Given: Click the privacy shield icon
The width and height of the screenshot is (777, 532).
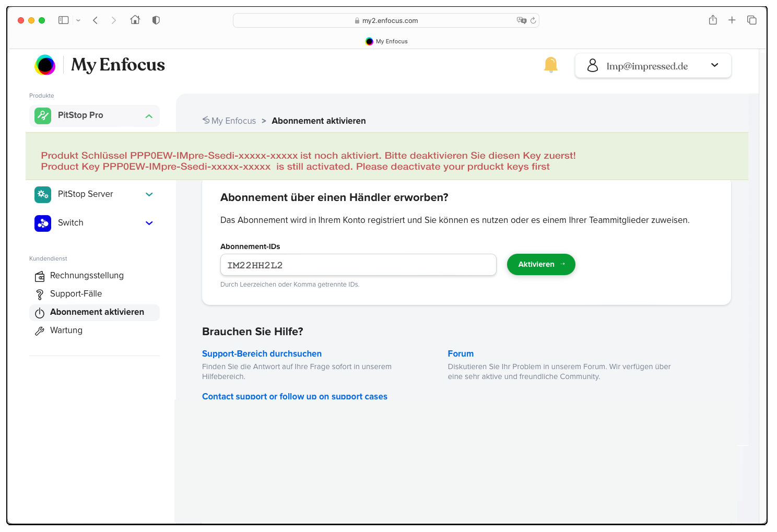Looking at the screenshot, I should [x=156, y=20].
